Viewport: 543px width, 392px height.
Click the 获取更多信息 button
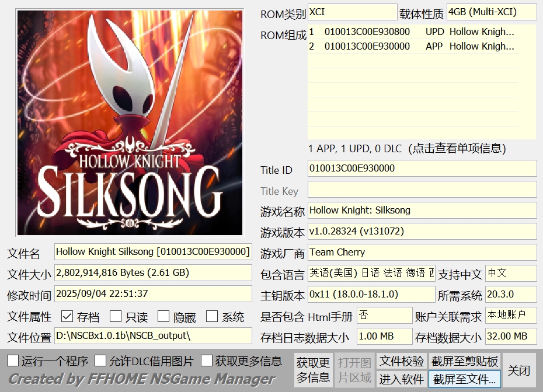(313, 370)
